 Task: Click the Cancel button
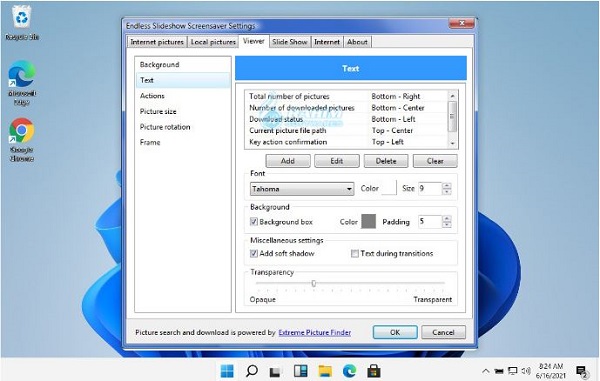[443, 332]
